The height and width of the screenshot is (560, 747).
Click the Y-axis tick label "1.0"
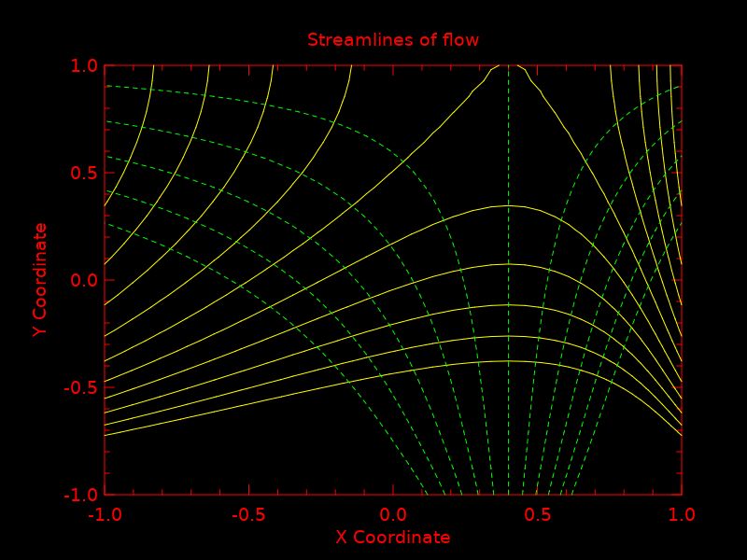pyautogui.click(x=84, y=65)
